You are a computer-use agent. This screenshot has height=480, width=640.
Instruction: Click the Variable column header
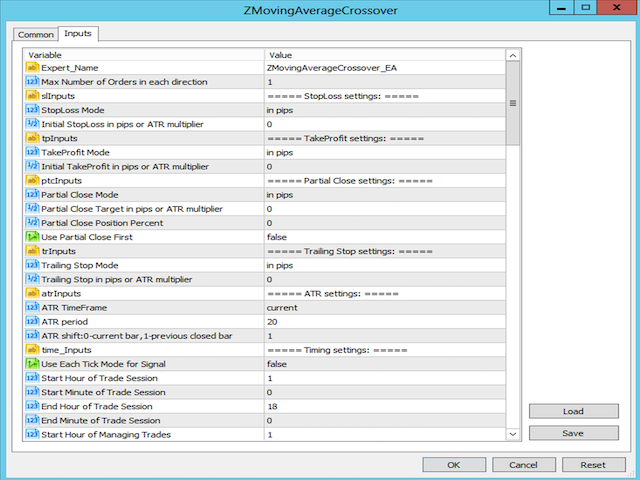tap(144, 55)
